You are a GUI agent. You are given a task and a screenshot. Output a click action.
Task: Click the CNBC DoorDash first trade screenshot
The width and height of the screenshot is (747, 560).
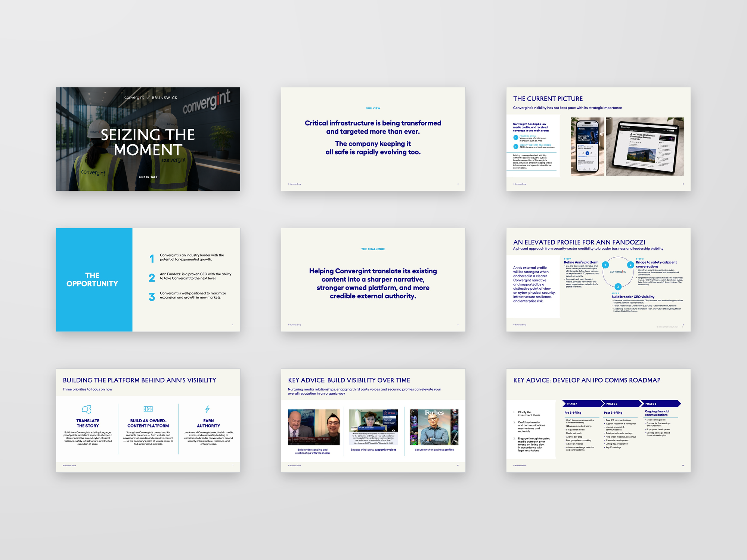click(x=314, y=427)
